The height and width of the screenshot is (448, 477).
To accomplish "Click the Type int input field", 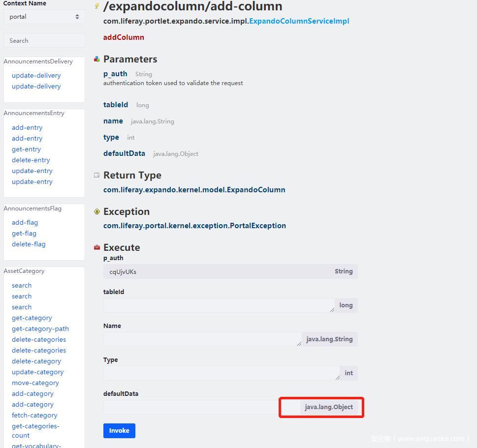I will (x=221, y=373).
